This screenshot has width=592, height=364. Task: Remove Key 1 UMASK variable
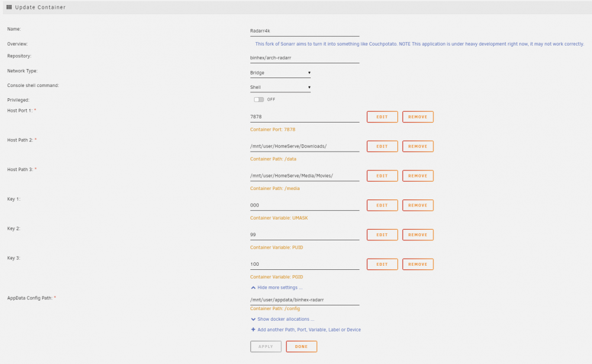coord(417,205)
